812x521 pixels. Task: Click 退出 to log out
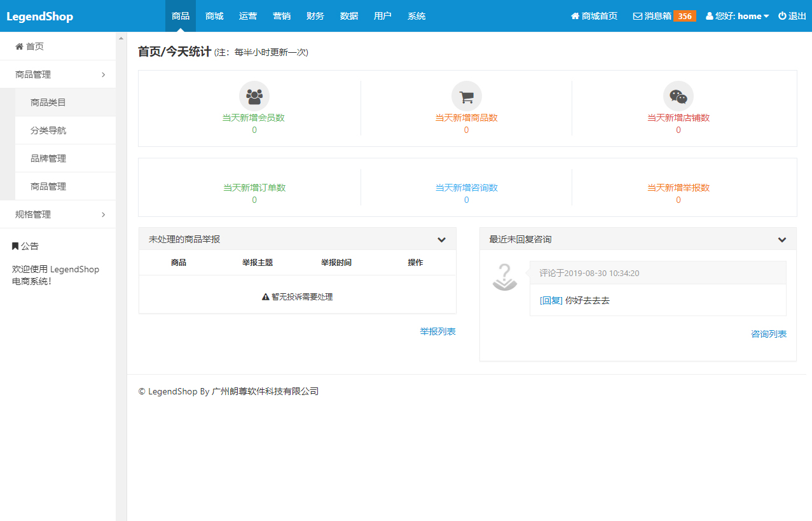click(x=792, y=16)
